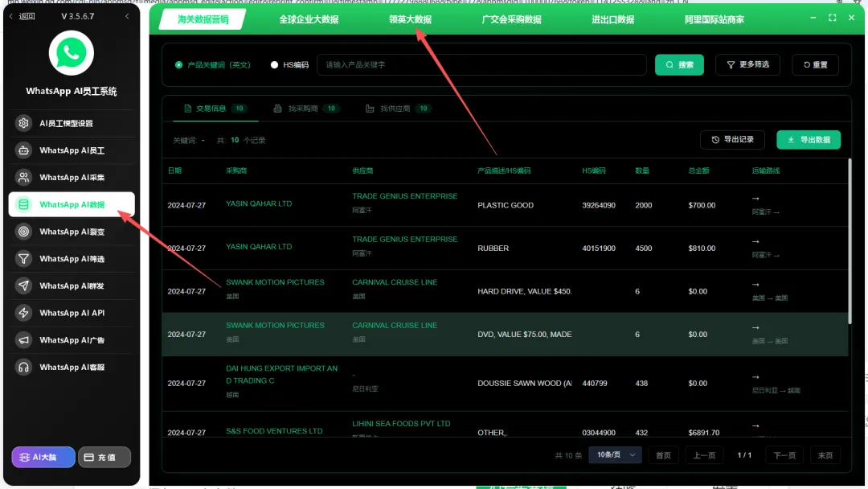Open 更多筛选 filter options
The width and height of the screenshot is (868, 489).
point(747,65)
